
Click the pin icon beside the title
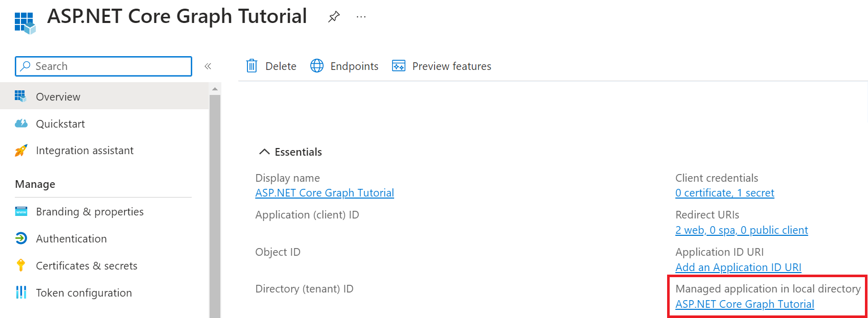334,17
